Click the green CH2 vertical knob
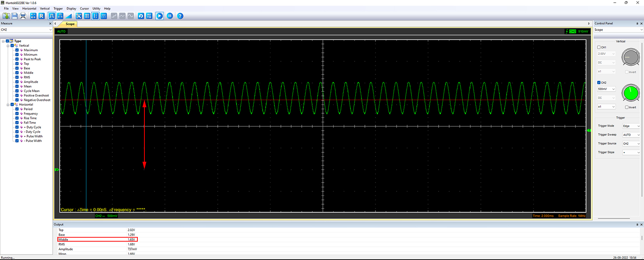644x260 pixels. point(631,93)
